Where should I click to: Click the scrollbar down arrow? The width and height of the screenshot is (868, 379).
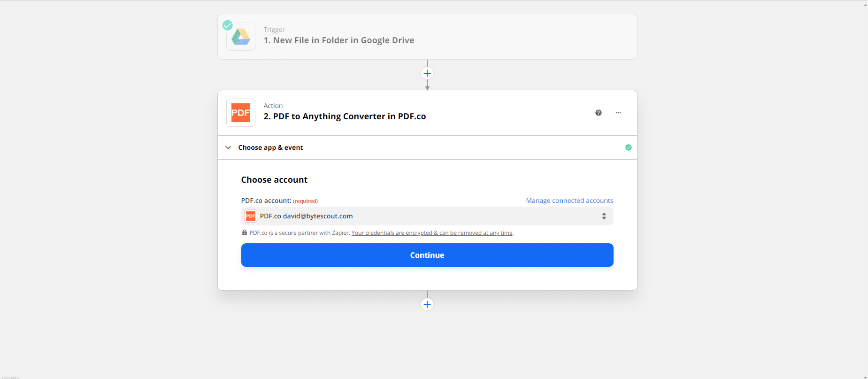(x=865, y=377)
